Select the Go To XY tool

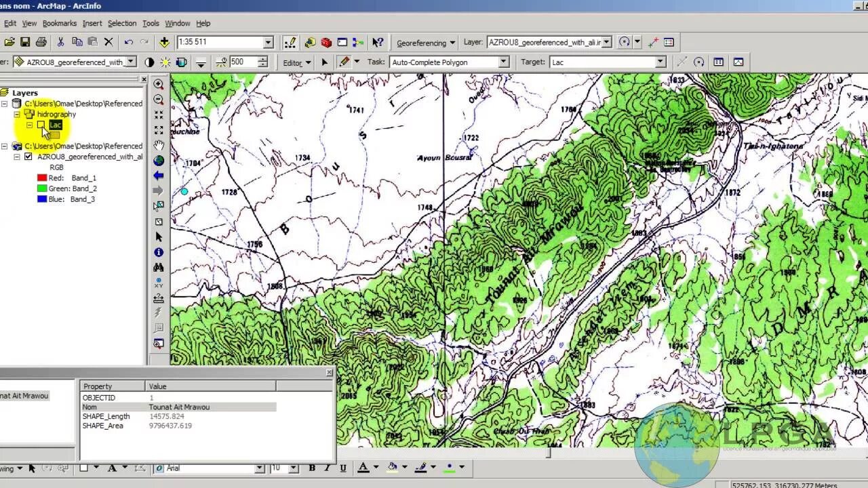(159, 283)
